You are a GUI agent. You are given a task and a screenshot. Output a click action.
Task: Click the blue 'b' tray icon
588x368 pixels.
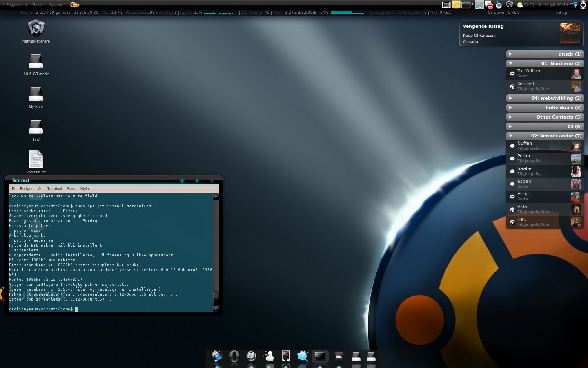tap(499, 5)
